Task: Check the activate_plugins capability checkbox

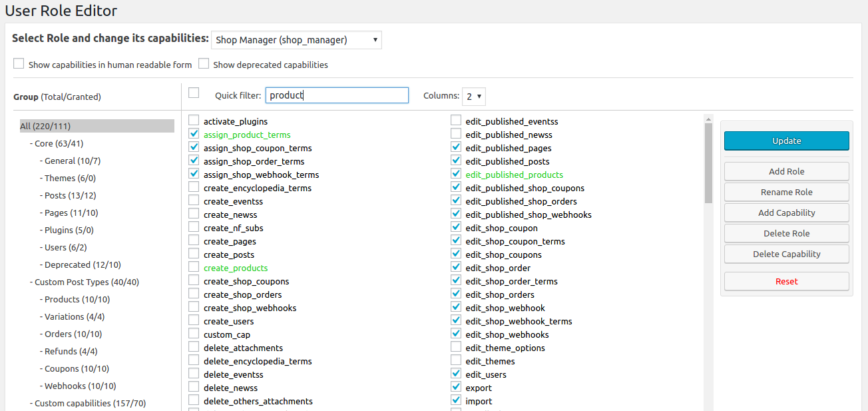Action: pos(194,121)
